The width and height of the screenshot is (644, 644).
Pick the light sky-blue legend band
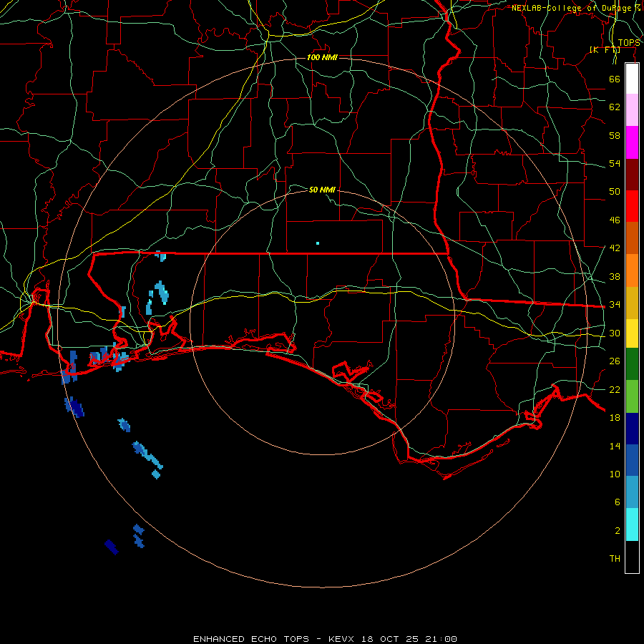[x=632, y=492]
